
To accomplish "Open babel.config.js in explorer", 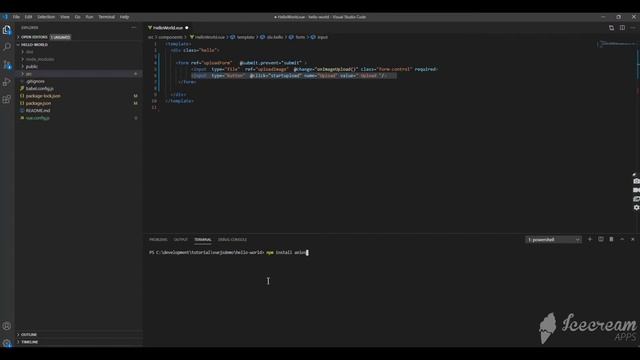I will coord(39,89).
